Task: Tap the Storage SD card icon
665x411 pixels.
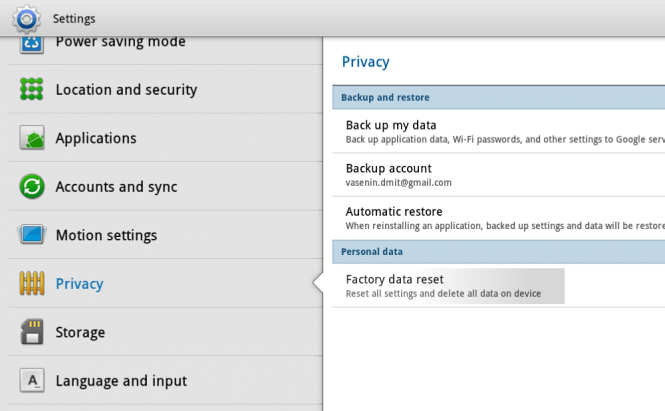Action: [x=32, y=332]
